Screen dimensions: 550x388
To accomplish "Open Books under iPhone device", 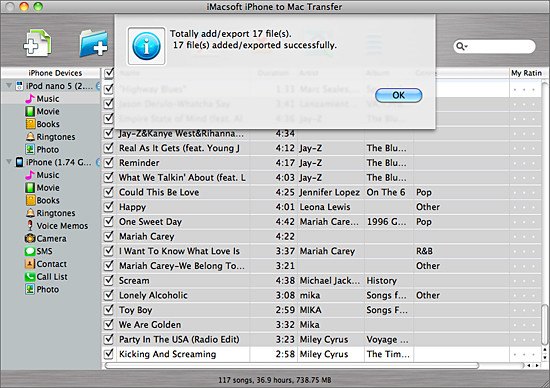I will 48,200.
